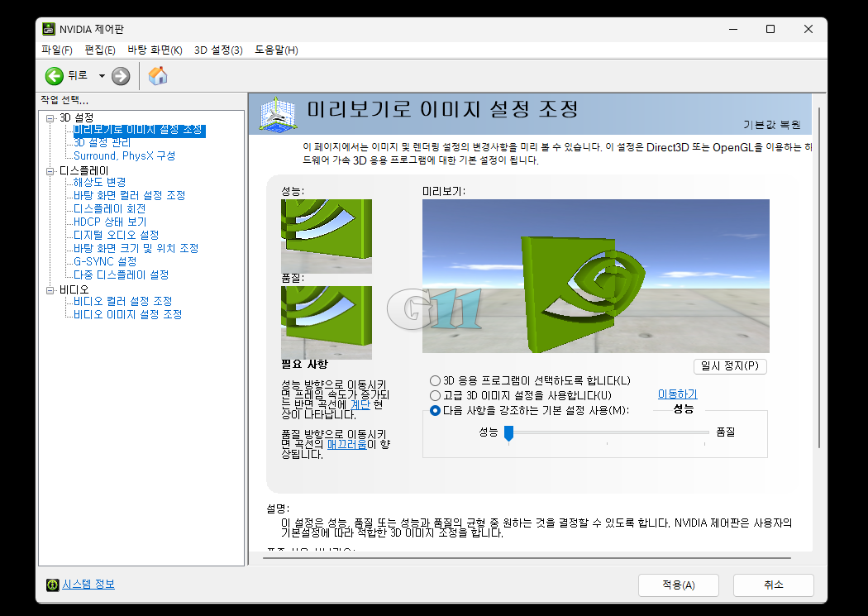Click the 매끄러움 hyperlink in description

(346, 444)
